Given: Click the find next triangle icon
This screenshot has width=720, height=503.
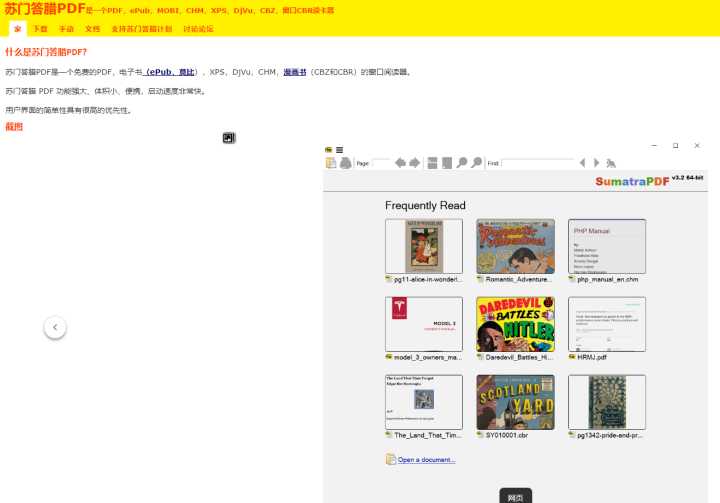Looking at the screenshot, I should 596,163.
